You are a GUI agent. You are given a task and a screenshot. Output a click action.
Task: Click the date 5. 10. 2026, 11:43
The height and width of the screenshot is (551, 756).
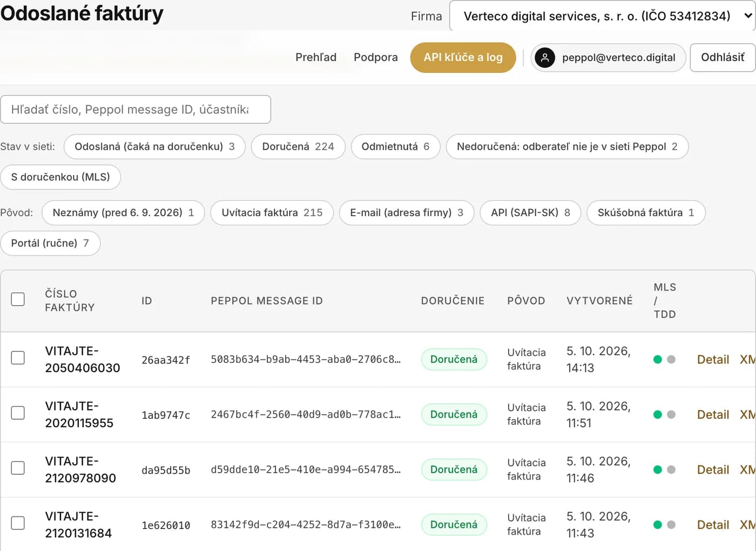click(x=598, y=525)
